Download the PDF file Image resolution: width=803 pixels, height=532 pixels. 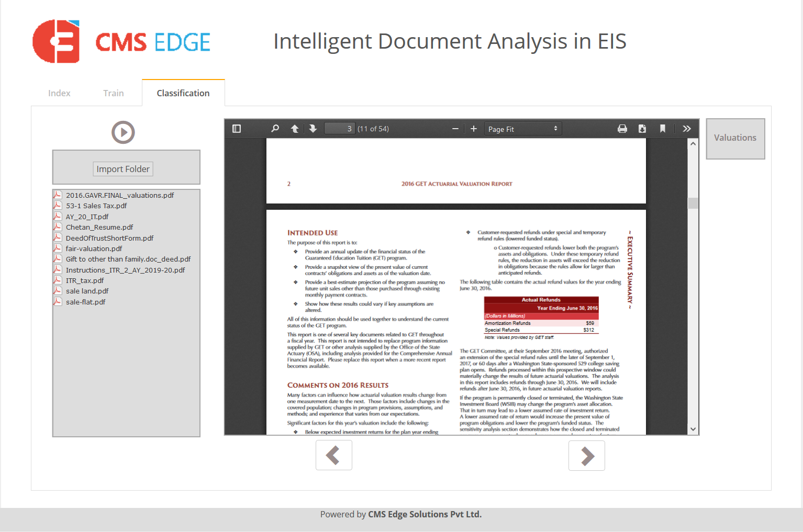(642, 129)
